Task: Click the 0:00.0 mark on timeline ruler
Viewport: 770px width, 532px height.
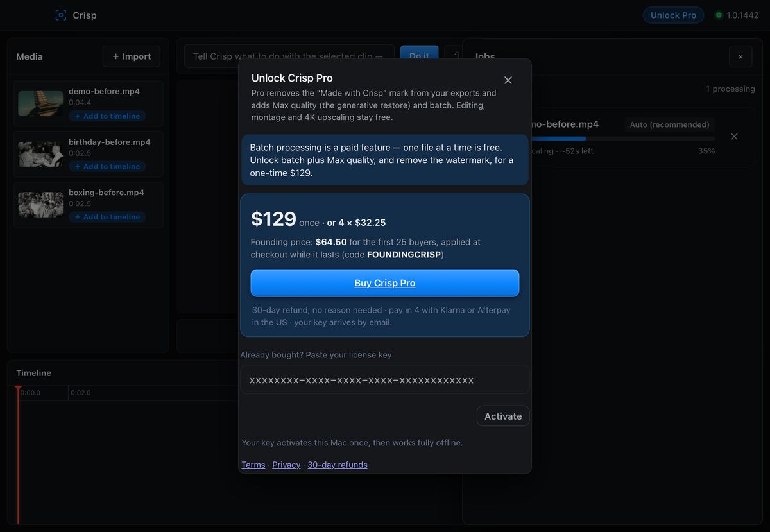Action: [30, 393]
